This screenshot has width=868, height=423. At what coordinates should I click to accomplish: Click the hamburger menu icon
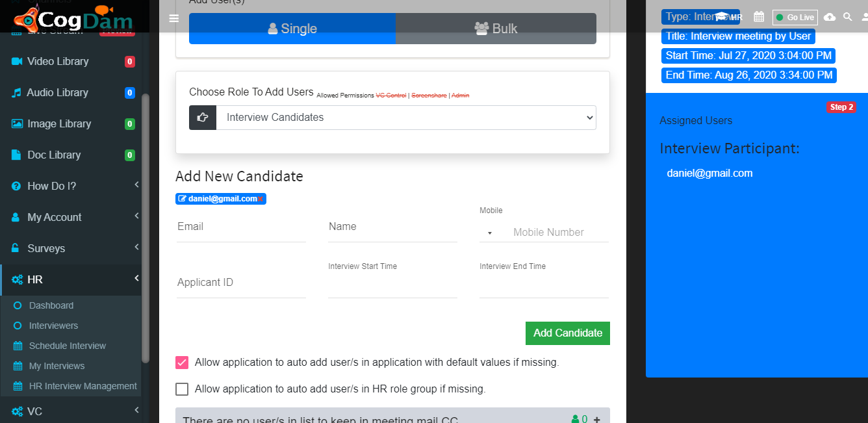(x=173, y=18)
